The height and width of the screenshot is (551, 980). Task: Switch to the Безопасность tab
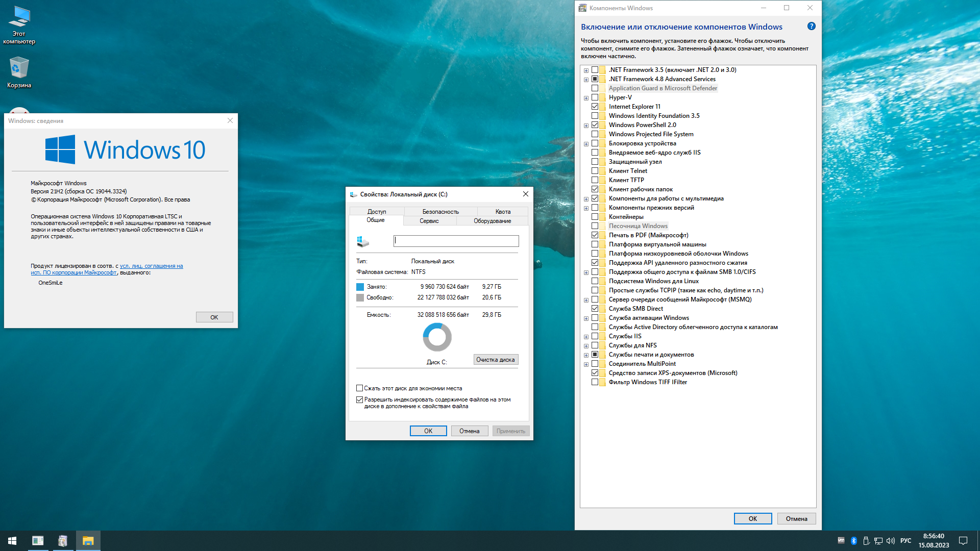pos(440,212)
